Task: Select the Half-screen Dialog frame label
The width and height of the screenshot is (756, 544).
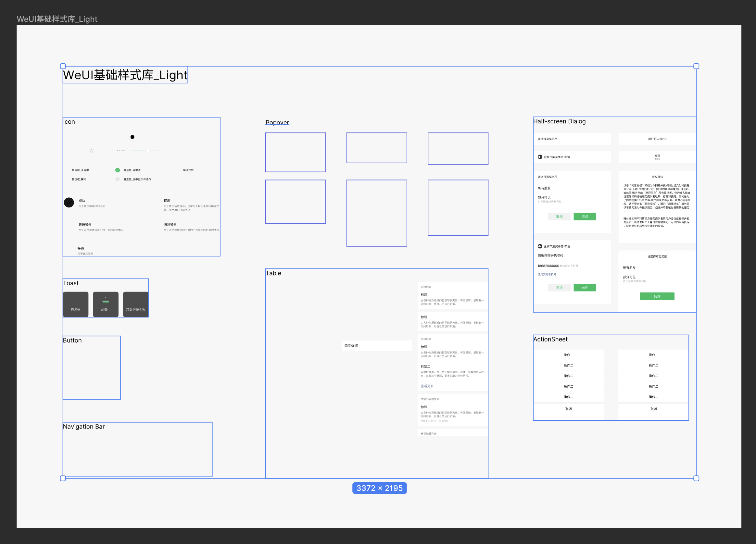Action: click(559, 121)
